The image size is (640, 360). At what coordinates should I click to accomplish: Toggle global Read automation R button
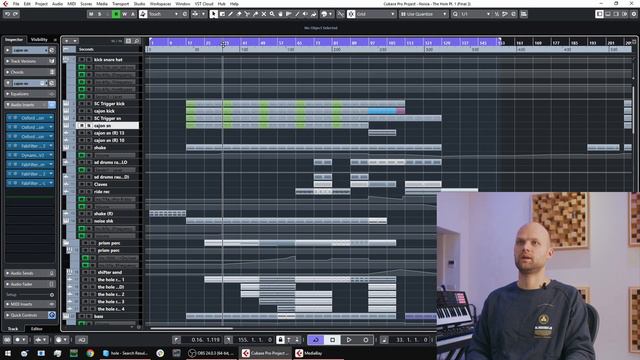coord(116,14)
